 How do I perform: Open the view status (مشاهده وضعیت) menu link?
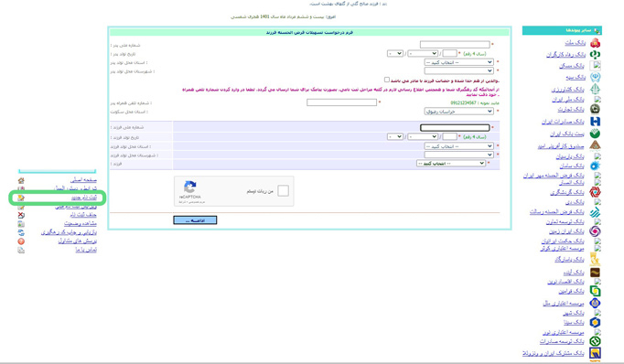point(81,223)
